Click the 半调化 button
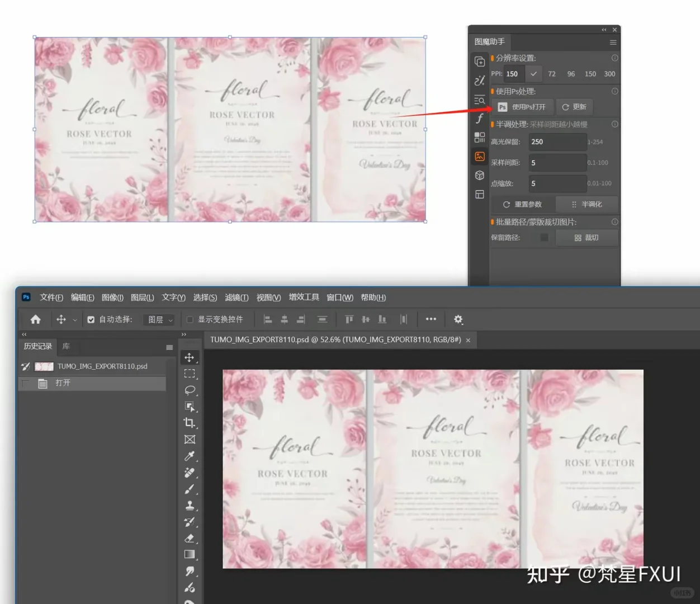Viewport: 700px width, 604px height. click(x=587, y=204)
